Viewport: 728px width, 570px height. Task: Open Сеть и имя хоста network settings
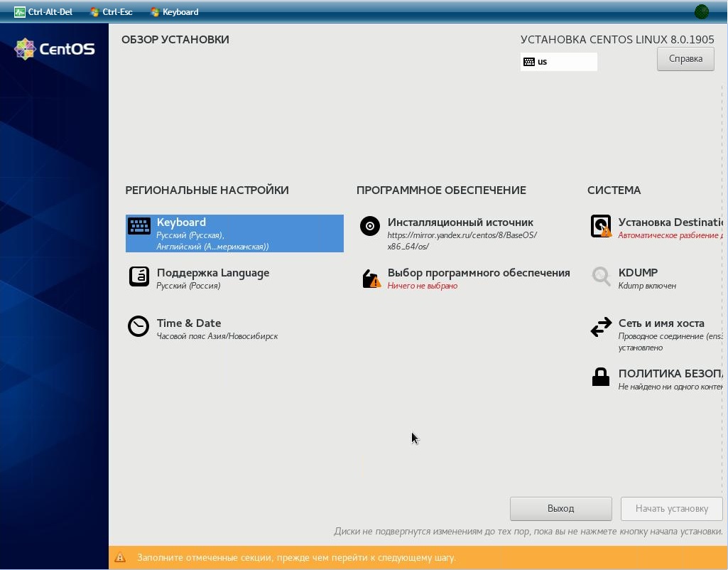pyautogui.click(x=656, y=333)
